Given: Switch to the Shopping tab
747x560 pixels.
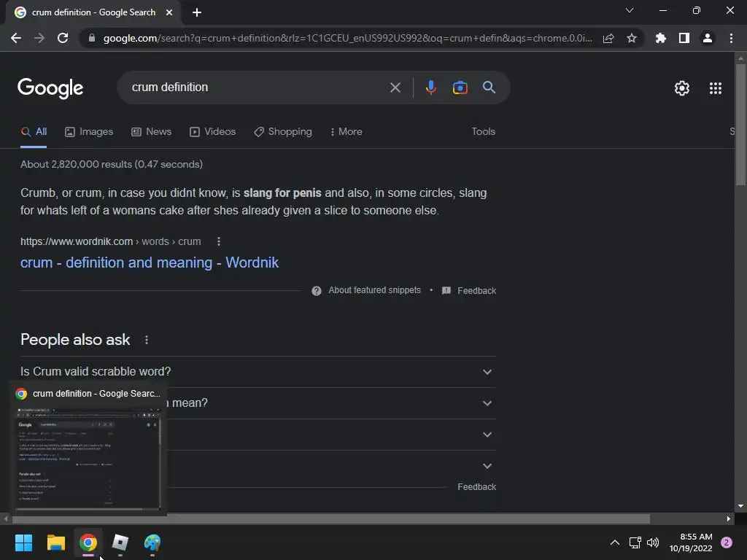Looking at the screenshot, I should pyautogui.click(x=283, y=132).
